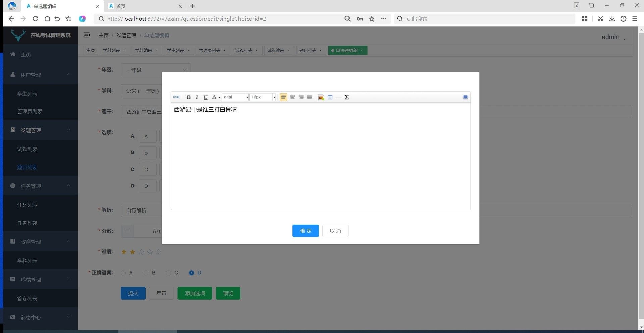644x333 pixels.
Task: Open 学生列表 in the sidebar menu
Action: (x=27, y=94)
